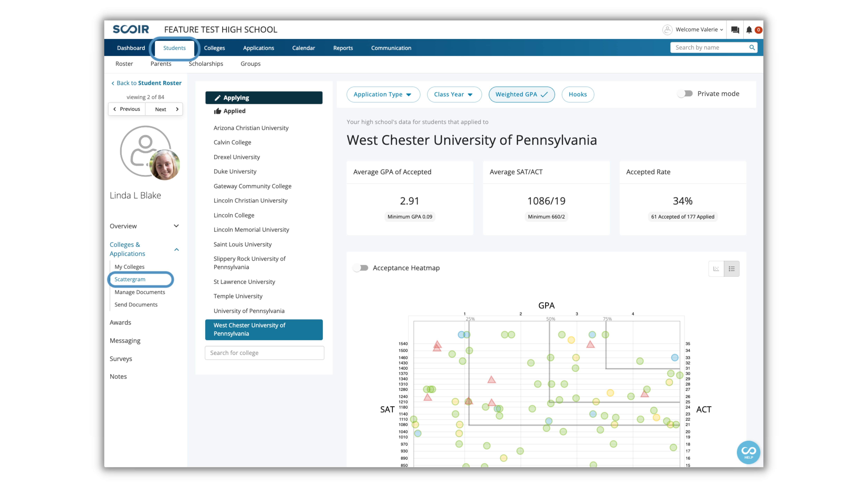Select St Lawrence University
This screenshot has width=868, height=488.
coord(244,282)
